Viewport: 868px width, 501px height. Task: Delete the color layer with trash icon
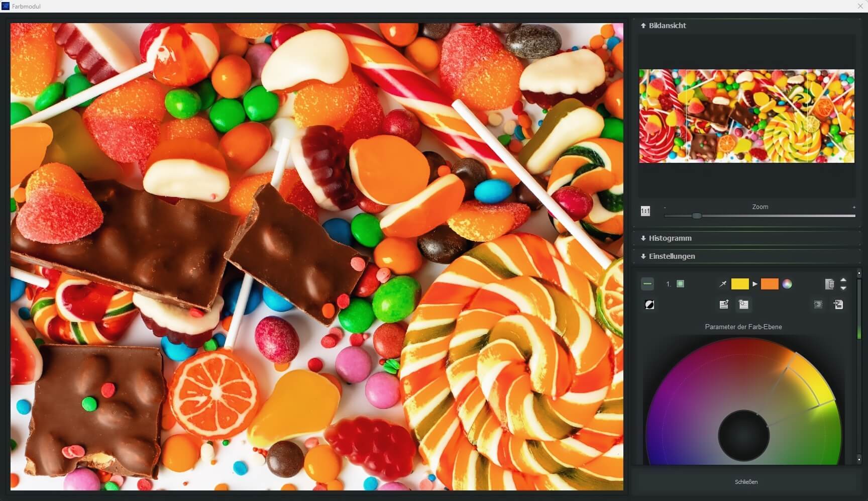tap(829, 284)
